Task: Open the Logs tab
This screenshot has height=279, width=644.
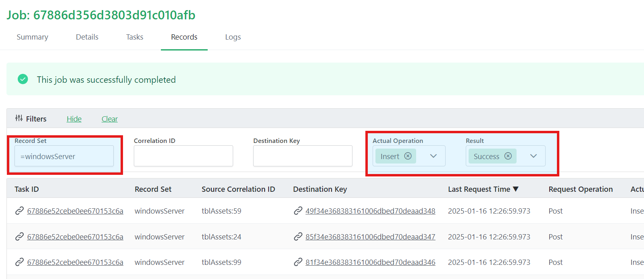Action: click(233, 37)
